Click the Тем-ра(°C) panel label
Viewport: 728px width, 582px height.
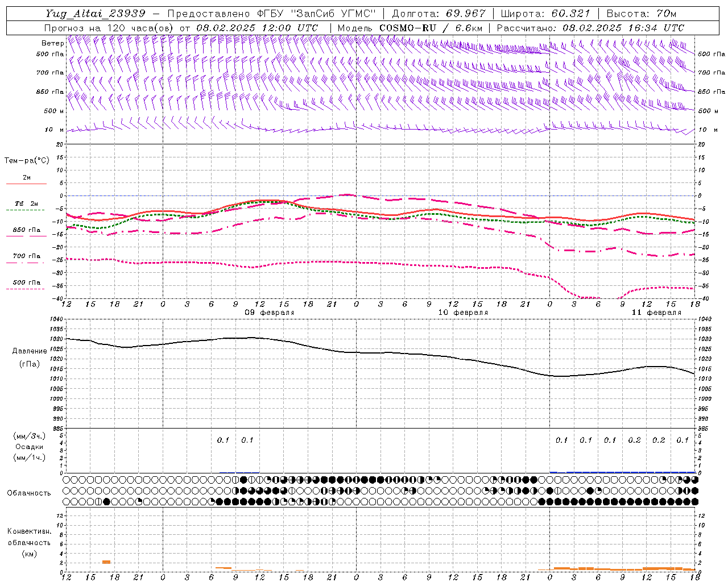pos(27,161)
